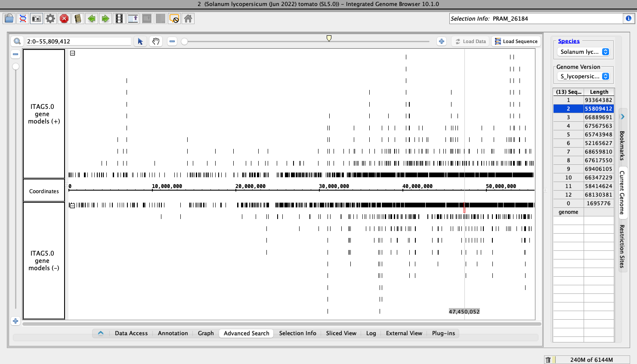Viewport: 637px width, 364px height.
Task: Click the DNA helix toolbar icon
Action: click(23, 19)
